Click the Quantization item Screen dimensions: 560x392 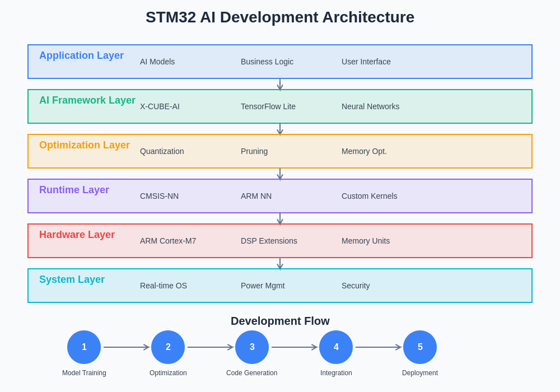162,151
